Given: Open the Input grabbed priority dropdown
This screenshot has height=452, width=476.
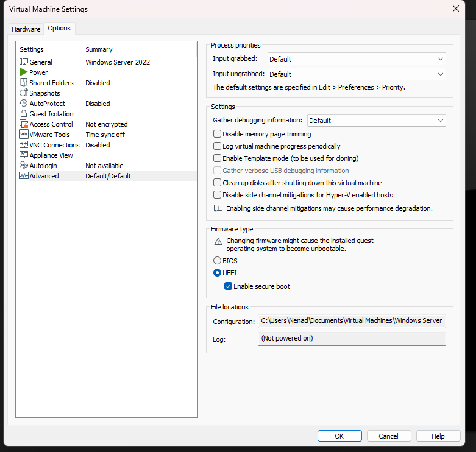Looking at the screenshot, I should [357, 59].
